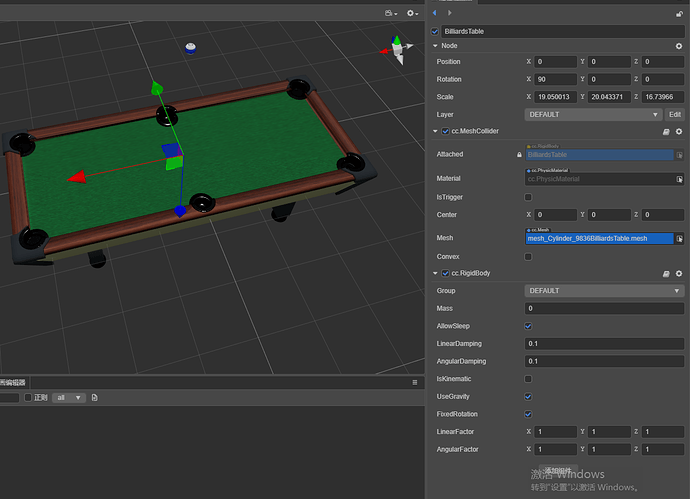Enable the IsTrigger checkbox
Image resolution: width=690 pixels, height=499 pixels.
click(x=529, y=197)
